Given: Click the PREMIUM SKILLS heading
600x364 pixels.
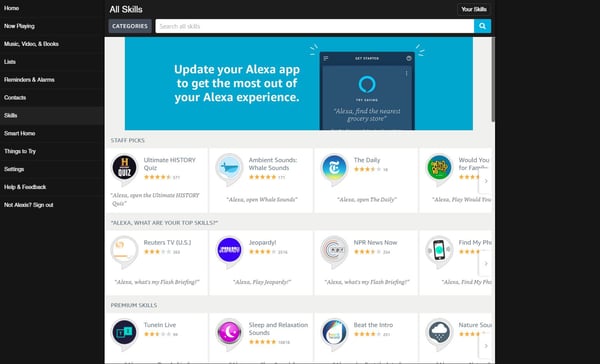Looking at the screenshot, I should click(x=134, y=305).
